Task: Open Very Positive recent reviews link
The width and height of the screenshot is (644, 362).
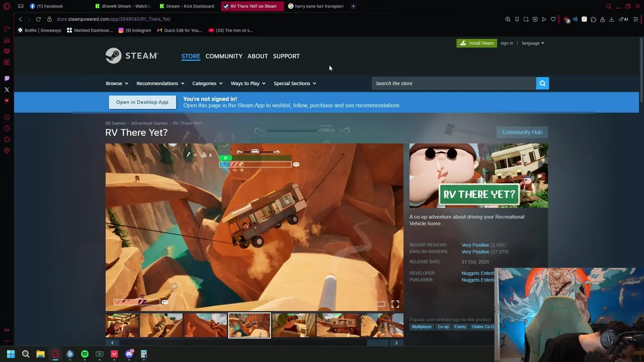Action: tap(475, 245)
